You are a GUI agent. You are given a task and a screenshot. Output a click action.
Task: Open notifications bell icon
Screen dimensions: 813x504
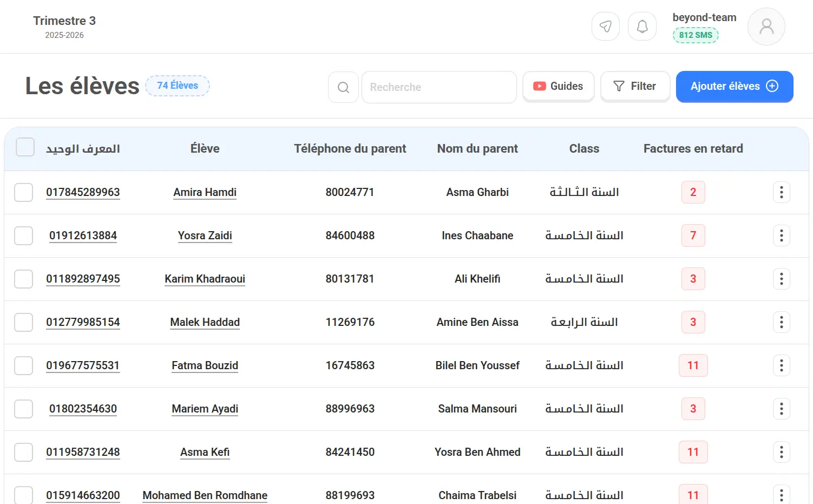click(642, 26)
